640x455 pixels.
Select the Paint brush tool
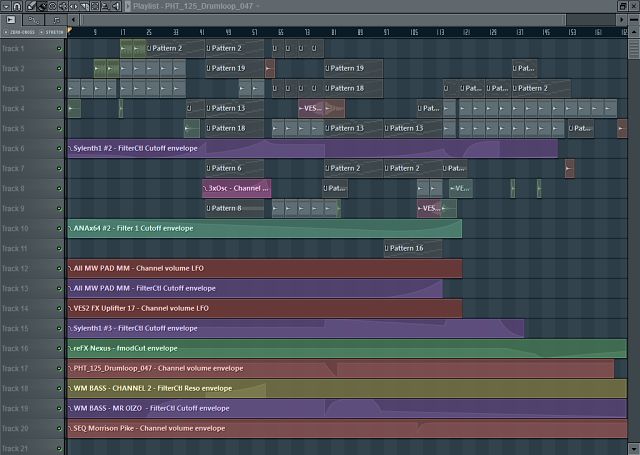point(39,6)
